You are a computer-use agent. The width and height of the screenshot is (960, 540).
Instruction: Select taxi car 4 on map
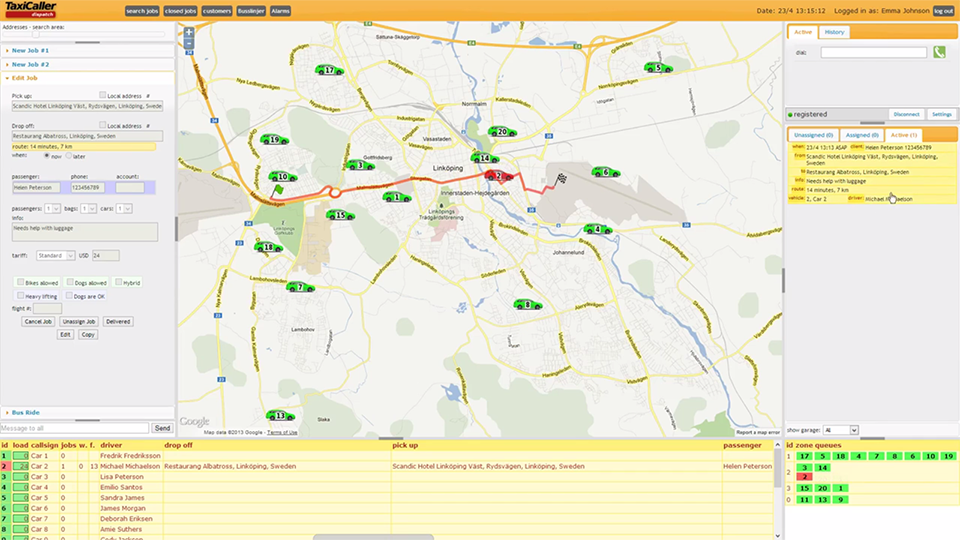point(598,229)
